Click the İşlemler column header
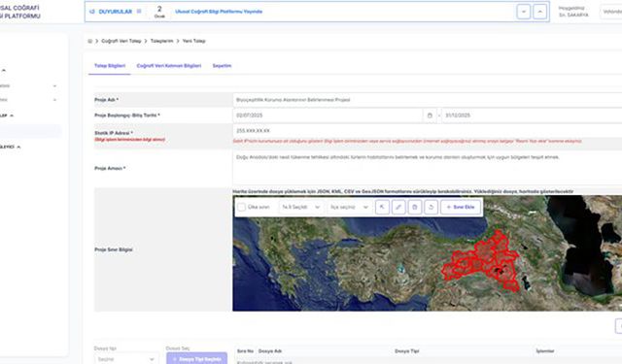The image size is (622, 364). tap(545, 351)
